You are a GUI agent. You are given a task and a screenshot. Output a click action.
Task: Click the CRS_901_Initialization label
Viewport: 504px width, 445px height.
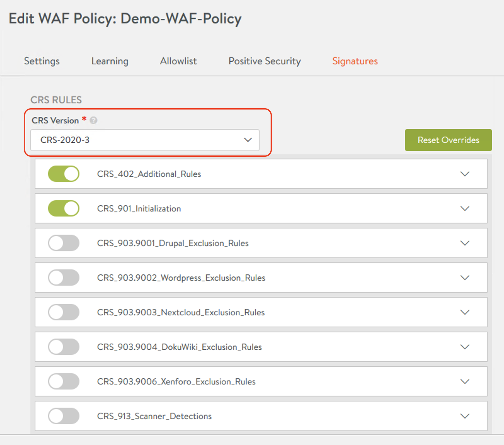pos(139,209)
